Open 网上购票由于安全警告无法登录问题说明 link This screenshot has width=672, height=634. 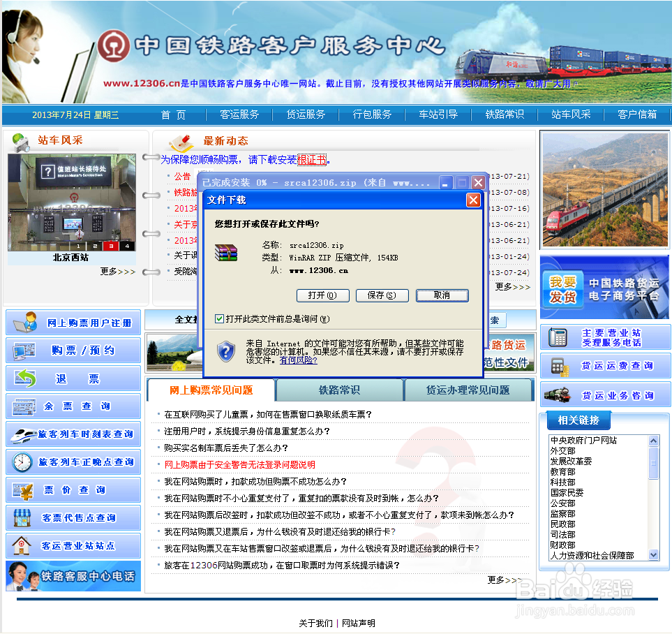click(239, 464)
